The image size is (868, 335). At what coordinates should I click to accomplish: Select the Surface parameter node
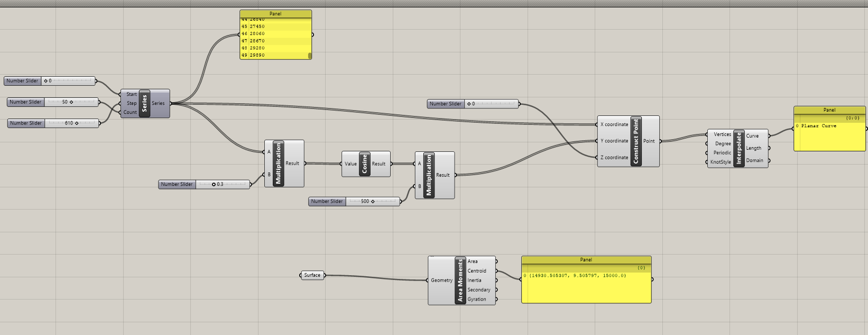[x=312, y=275]
